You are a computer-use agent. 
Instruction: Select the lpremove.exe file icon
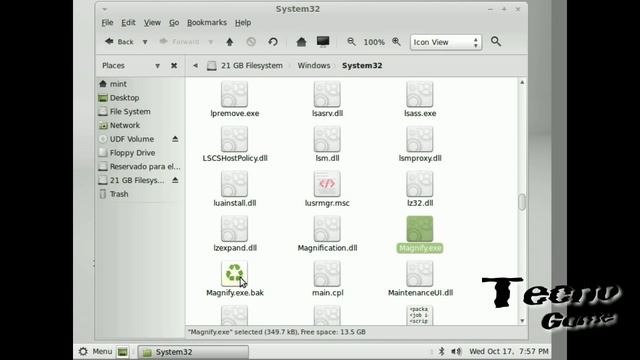pyautogui.click(x=234, y=94)
